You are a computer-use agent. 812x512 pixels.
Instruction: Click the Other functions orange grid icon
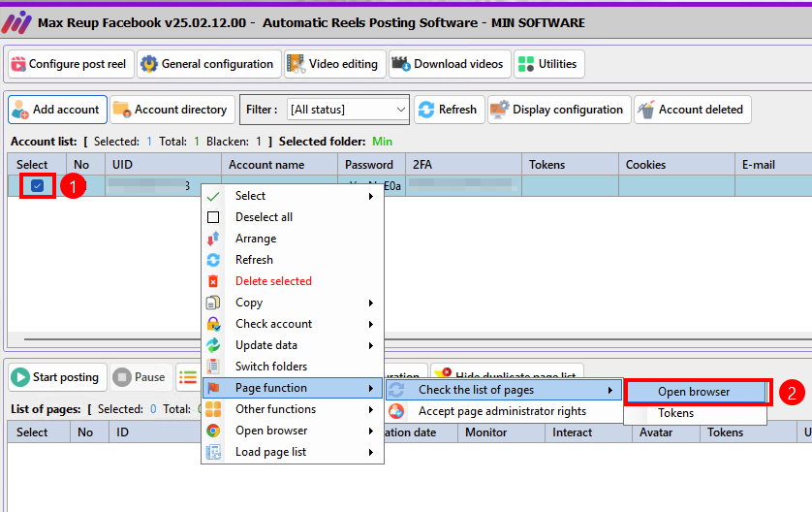(x=213, y=409)
